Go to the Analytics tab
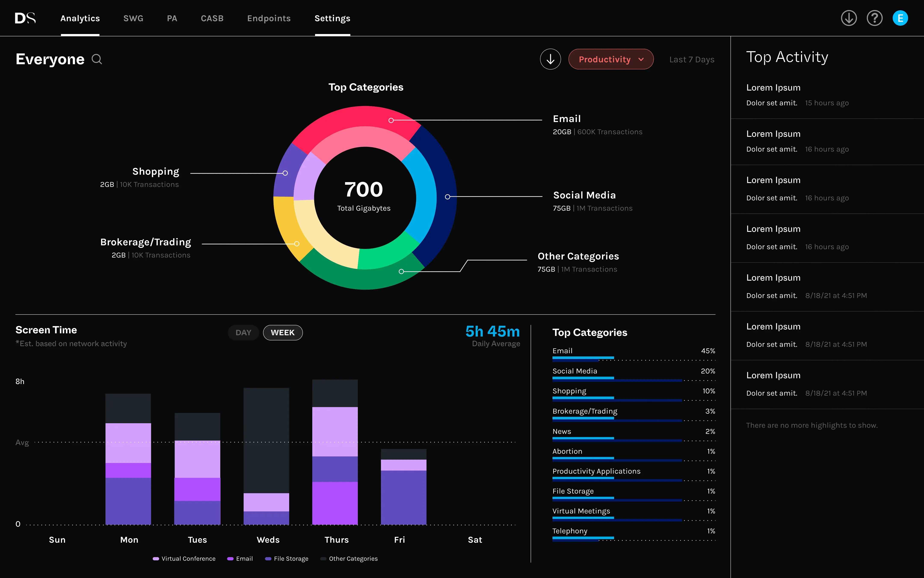This screenshot has width=924, height=578. click(x=80, y=18)
